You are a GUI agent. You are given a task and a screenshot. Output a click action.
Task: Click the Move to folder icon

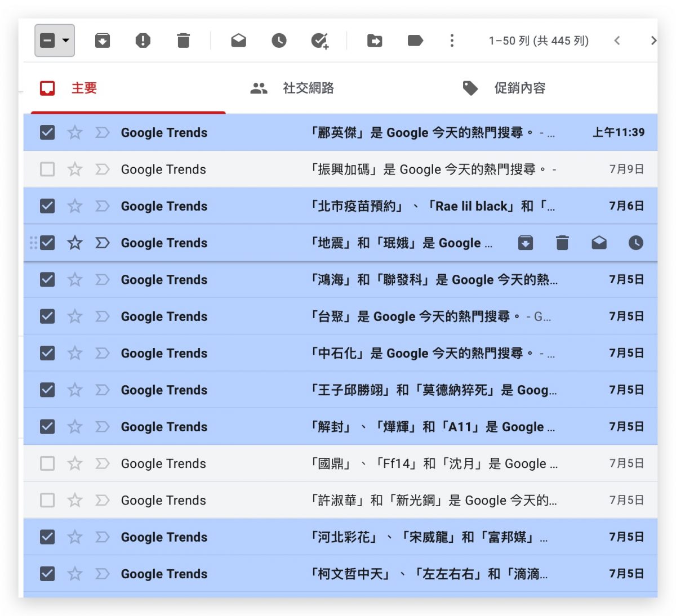point(375,41)
